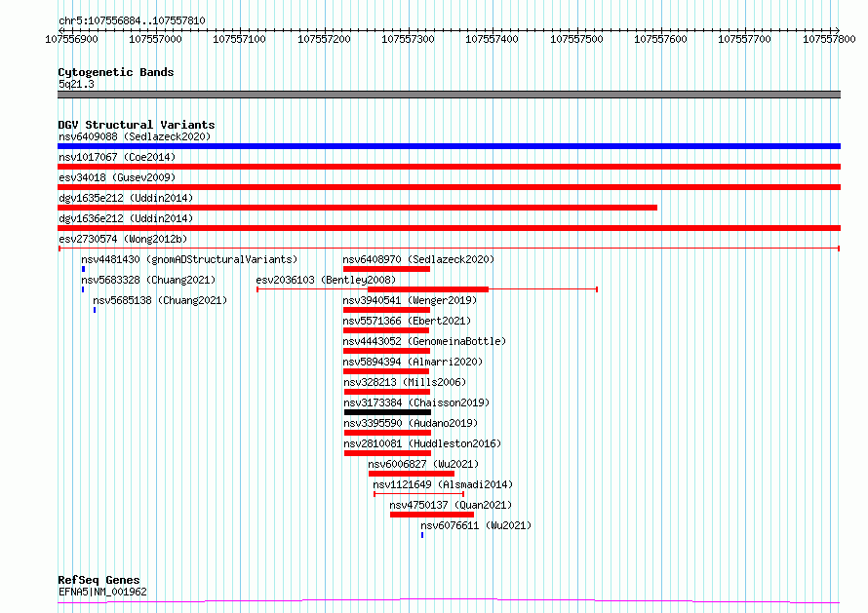Click the gray 5q21.3 cytoband bar
The width and height of the screenshot is (868, 613).
click(x=449, y=95)
